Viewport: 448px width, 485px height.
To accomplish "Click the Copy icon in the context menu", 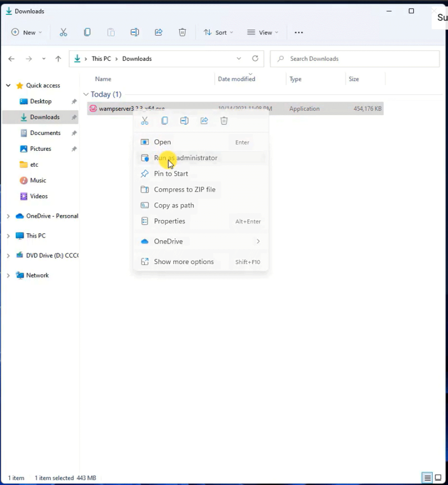I will click(165, 121).
